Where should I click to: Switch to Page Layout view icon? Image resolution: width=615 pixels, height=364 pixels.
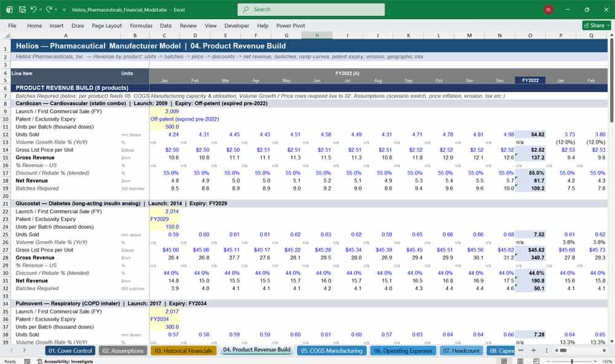[520, 361]
